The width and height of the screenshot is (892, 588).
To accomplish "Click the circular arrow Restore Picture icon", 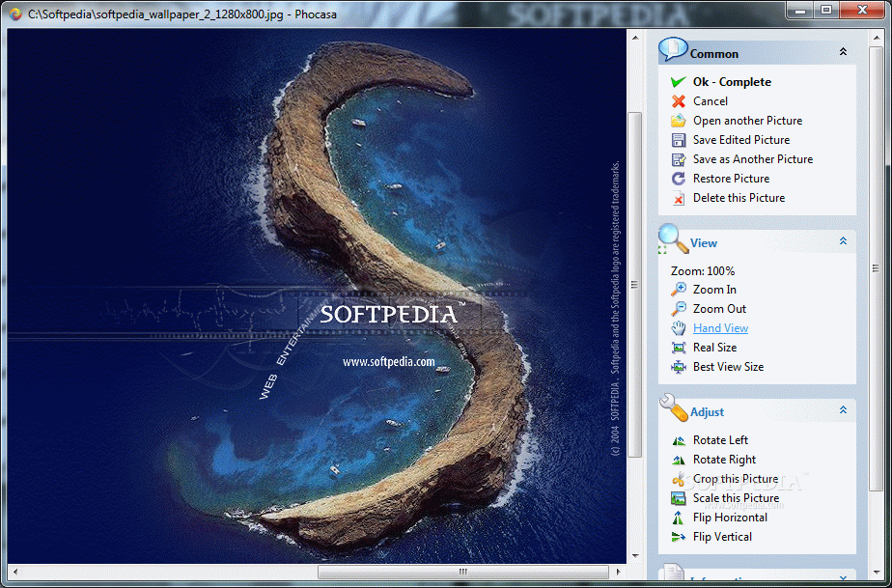I will pyautogui.click(x=678, y=179).
